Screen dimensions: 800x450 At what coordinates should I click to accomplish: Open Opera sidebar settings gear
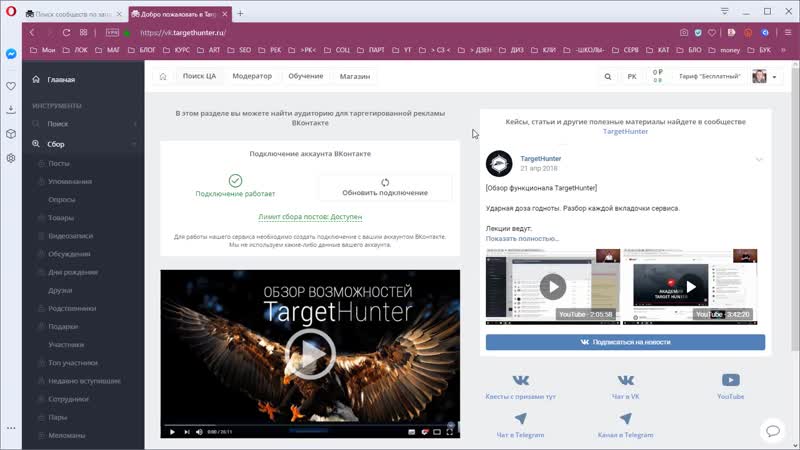pos(11,158)
